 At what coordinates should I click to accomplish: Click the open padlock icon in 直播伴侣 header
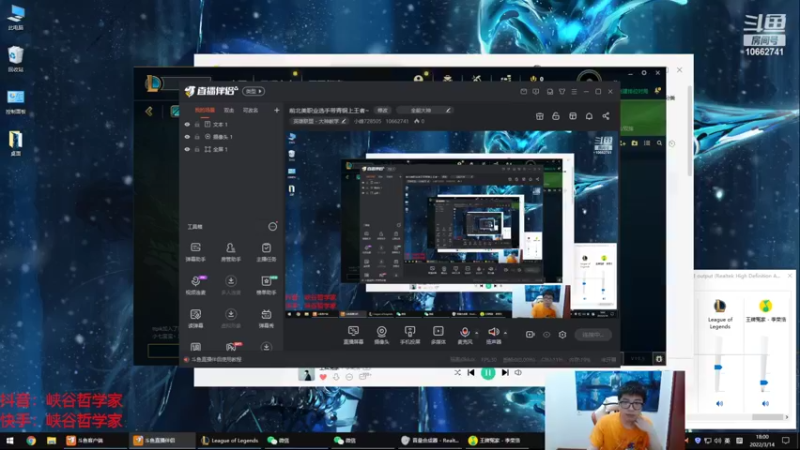[556, 116]
